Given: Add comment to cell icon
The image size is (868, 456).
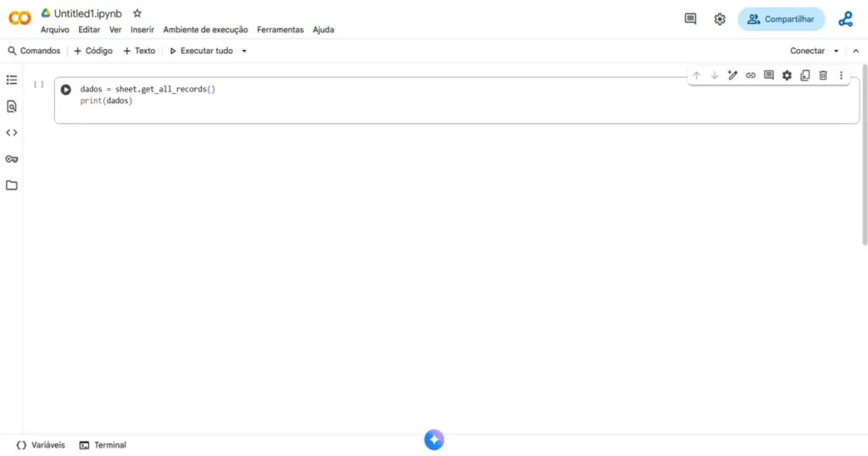Looking at the screenshot, I should coord(769,75).
